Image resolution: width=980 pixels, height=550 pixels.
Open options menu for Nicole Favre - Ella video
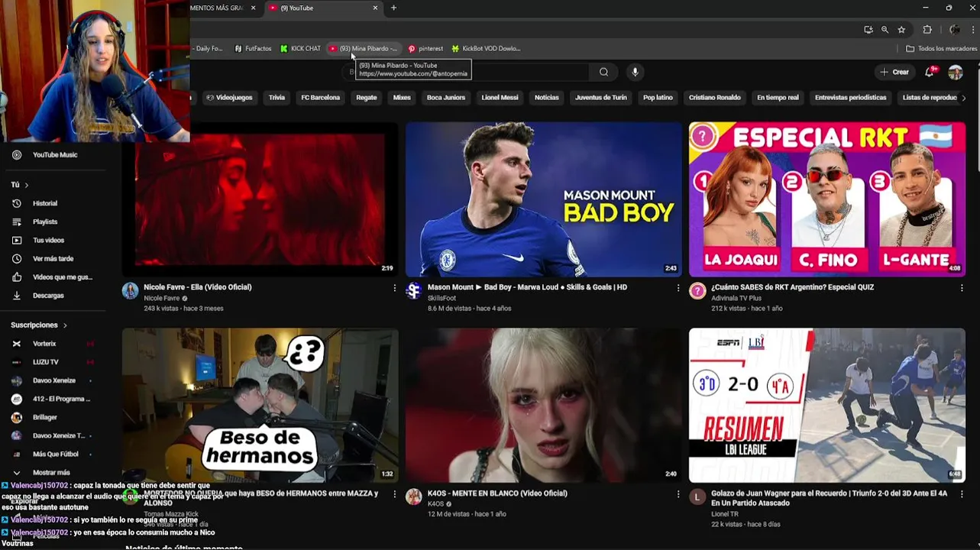(395, 288)
